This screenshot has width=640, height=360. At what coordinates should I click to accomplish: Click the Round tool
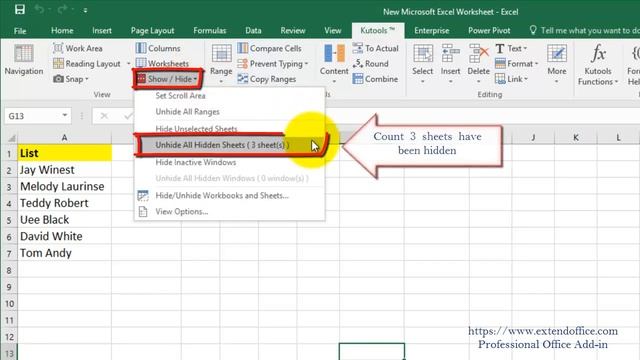(371, 64)
